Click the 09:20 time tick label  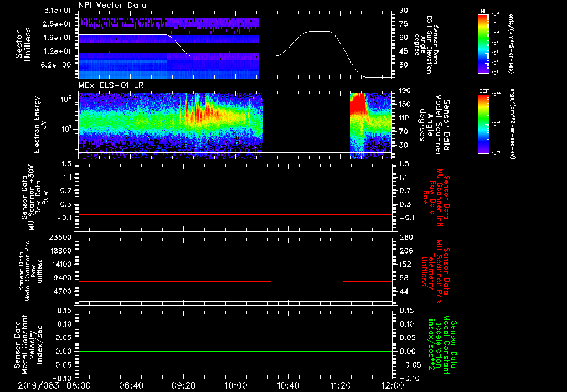pyautogui.click(x=183, y=385)
